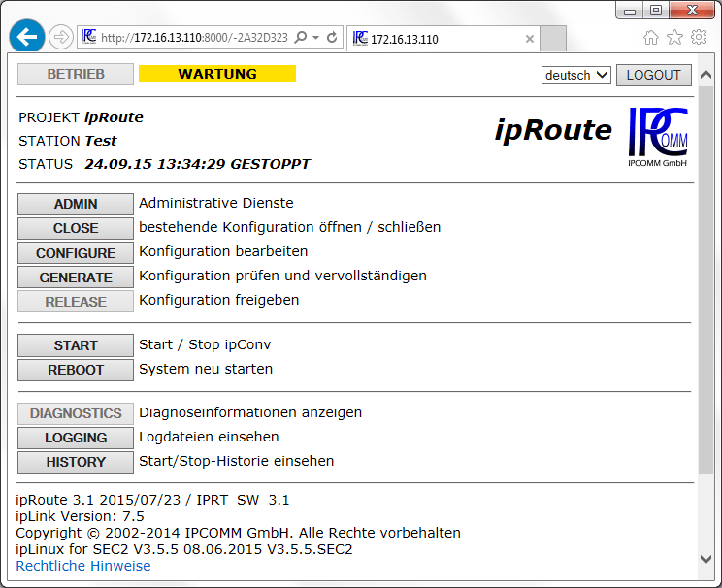Click CONFIGURE to edit configuration
The image size is (722, 588).
[76, 253]
